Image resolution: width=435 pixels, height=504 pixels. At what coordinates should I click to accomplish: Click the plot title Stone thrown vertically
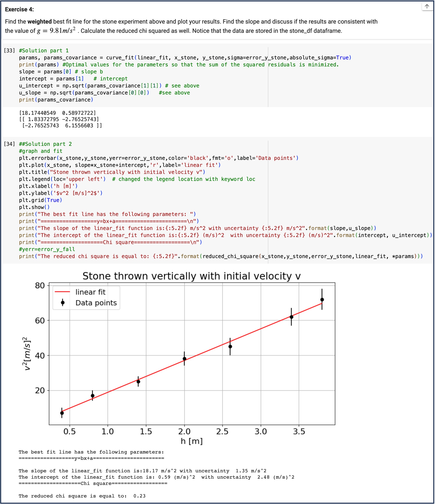click(192, 276)
